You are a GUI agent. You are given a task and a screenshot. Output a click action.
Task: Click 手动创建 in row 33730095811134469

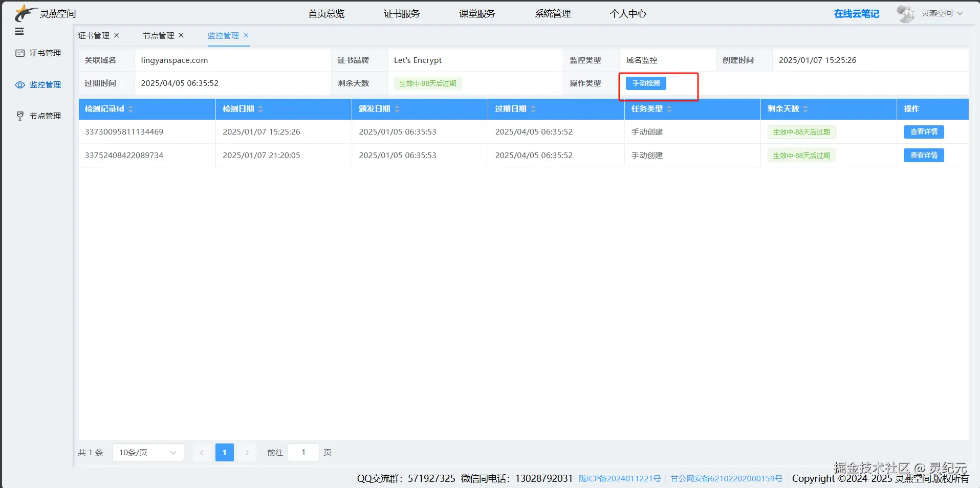click(x=647, y=132)
